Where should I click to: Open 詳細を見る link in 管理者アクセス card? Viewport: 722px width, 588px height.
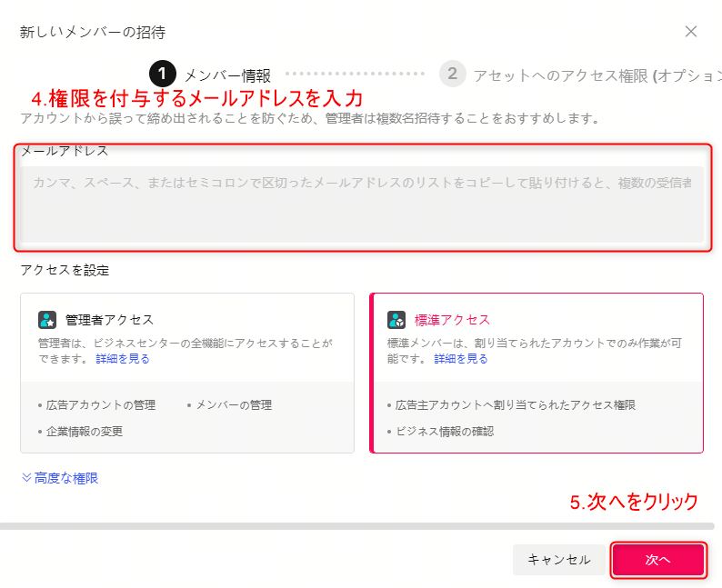coord(123,359)
